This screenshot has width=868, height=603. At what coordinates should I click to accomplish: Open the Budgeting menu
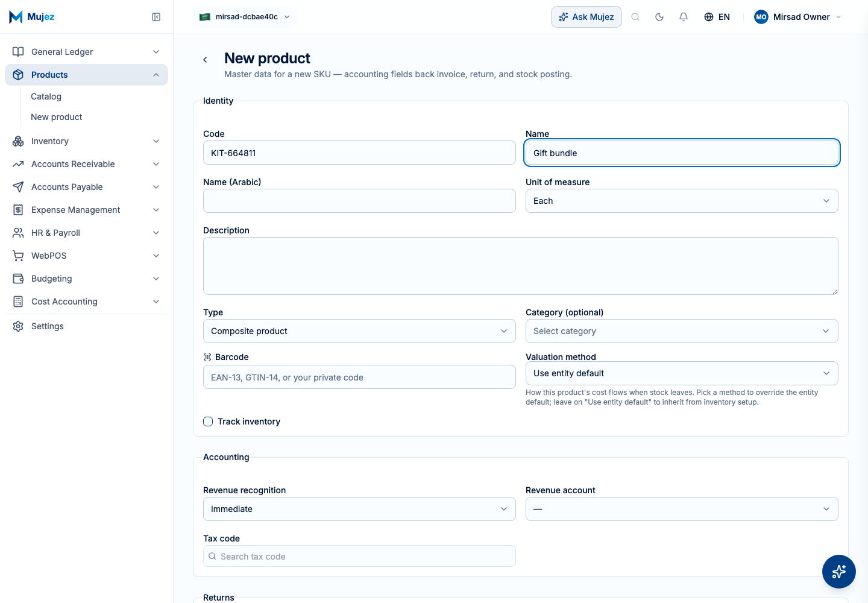coord(86,279)
